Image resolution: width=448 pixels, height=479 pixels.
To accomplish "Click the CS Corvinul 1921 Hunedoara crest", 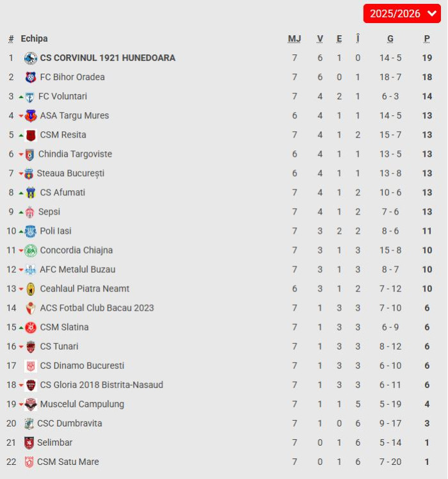I will [30, 58].
